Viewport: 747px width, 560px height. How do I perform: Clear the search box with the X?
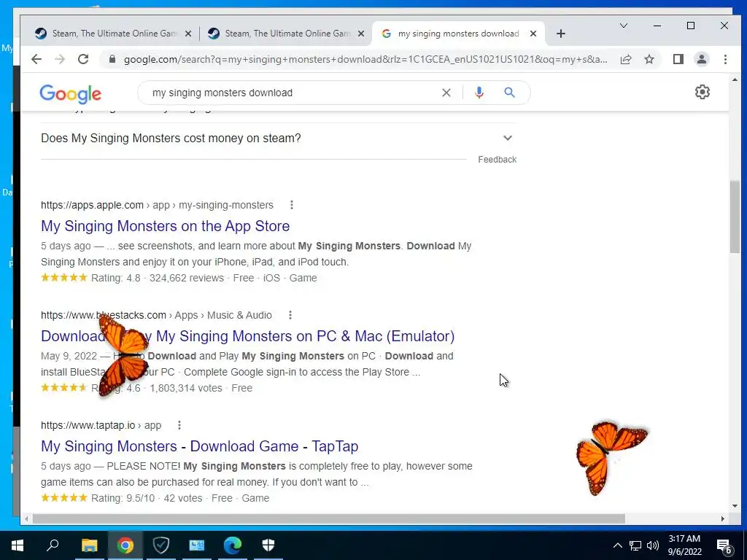point(446,93)
